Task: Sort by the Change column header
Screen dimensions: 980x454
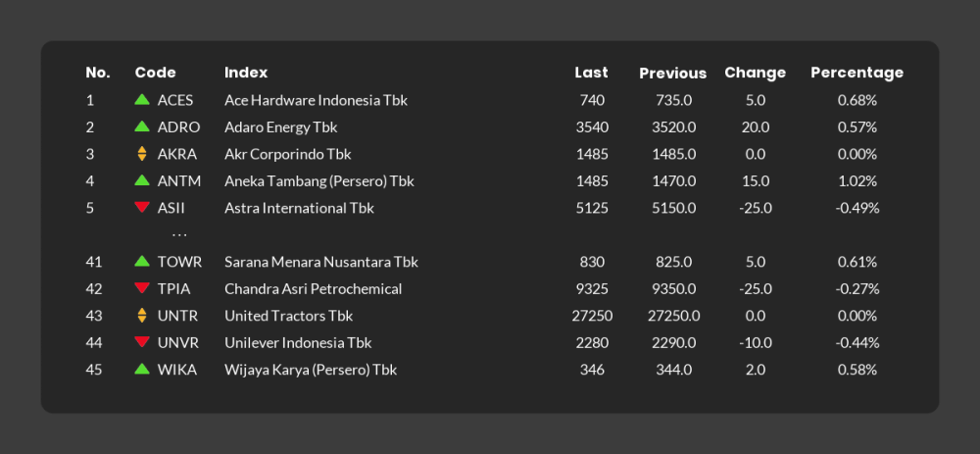Action: (755, 73)
